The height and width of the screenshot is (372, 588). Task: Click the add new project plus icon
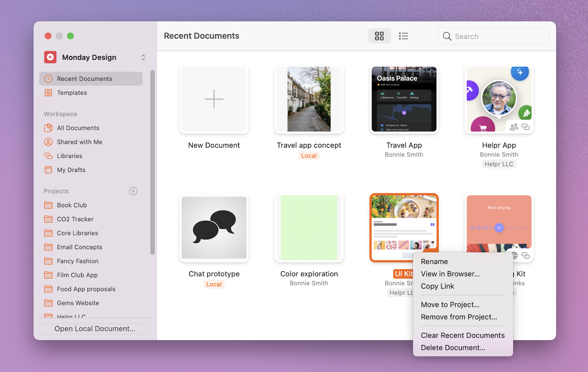coord(133,191)
